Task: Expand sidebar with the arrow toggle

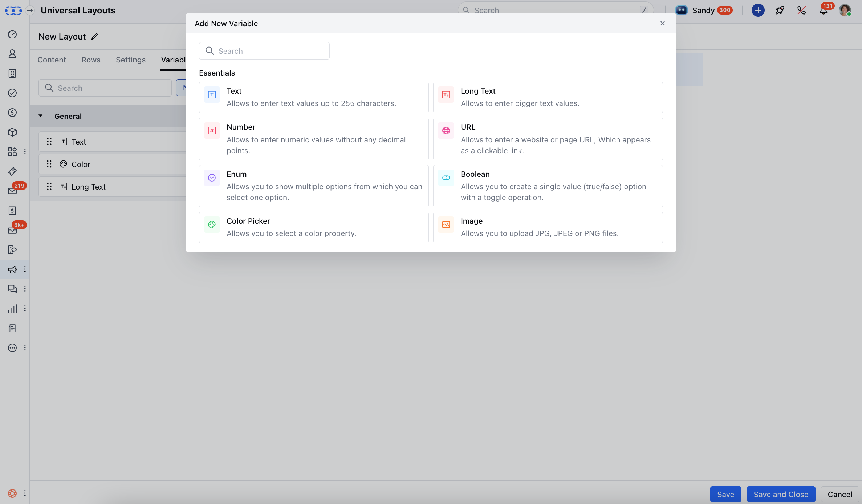Action: 30,11
